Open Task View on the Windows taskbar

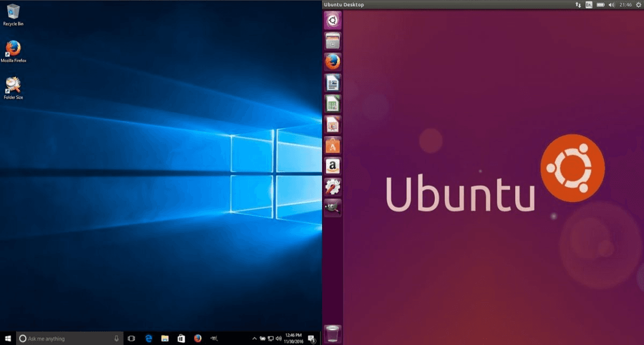(x=131, y=339)
